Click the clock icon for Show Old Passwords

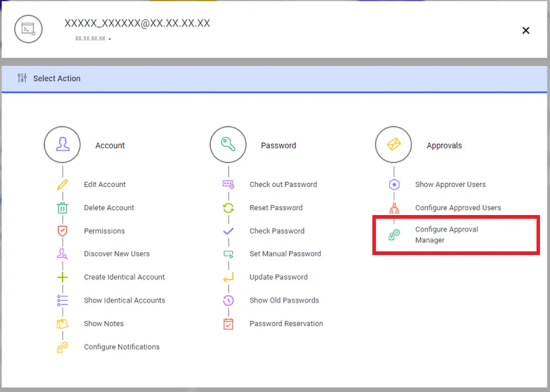tap(228, 301)
